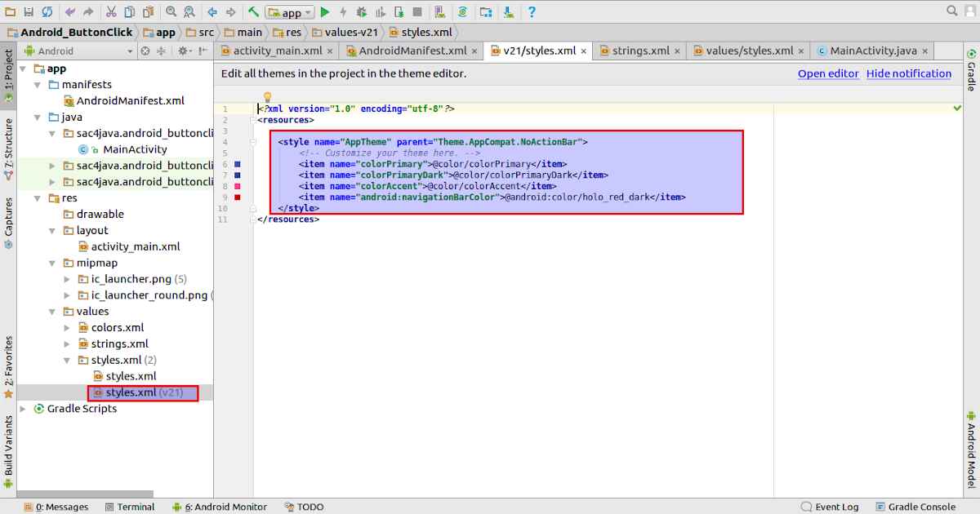
Task: Click the Copy toolbar icon
Action: coord(129,11)
